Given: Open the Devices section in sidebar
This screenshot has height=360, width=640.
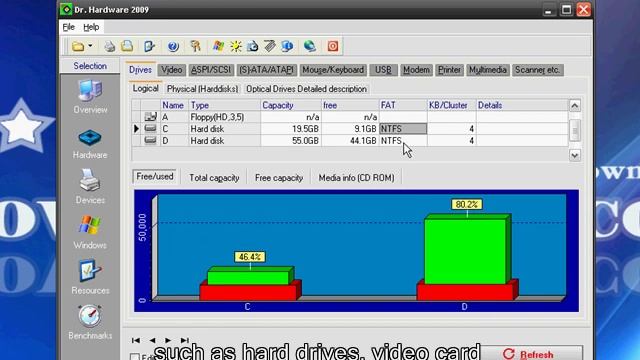Looking at the screenshot, I should click(x=90, y=187).
